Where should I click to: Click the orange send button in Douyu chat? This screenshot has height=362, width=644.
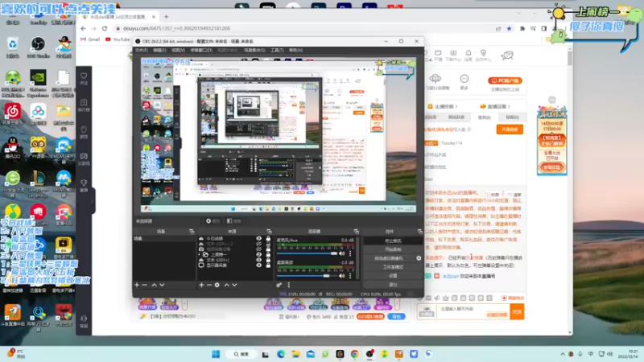coord(517,312)
